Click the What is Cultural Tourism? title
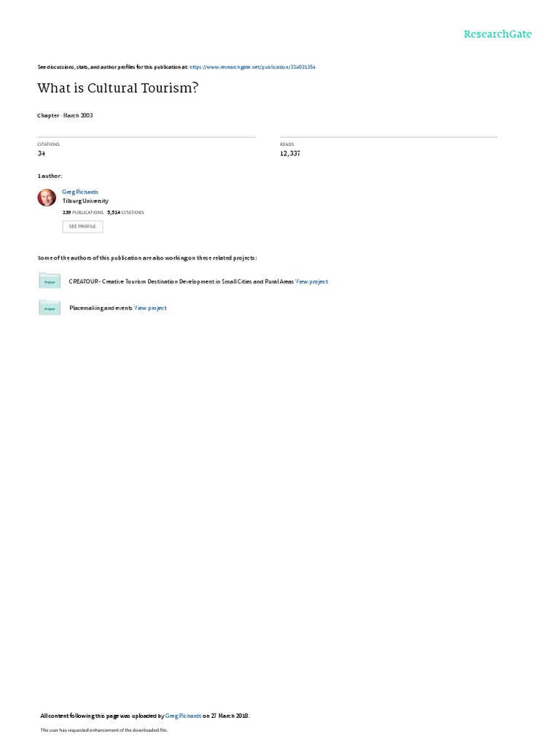The height and width of the screenshot is (747, 560). tap(117, 88)
